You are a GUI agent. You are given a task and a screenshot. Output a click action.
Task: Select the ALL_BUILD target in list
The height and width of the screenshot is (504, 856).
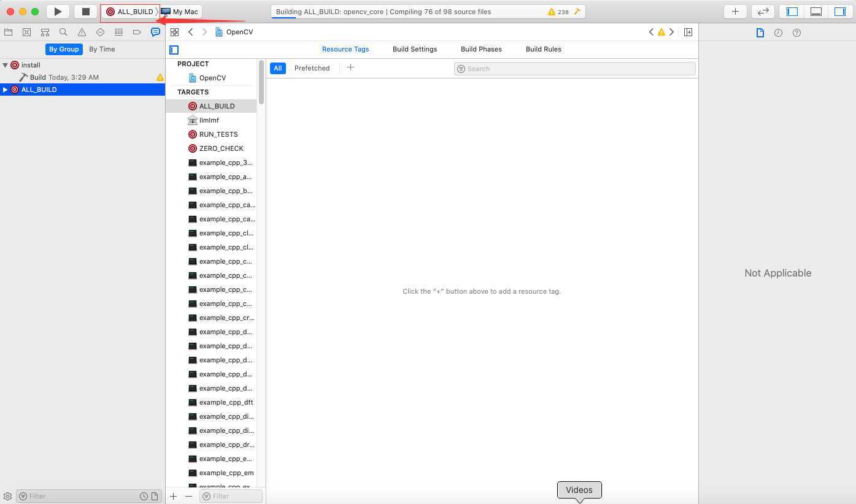[x=210, y=106]
